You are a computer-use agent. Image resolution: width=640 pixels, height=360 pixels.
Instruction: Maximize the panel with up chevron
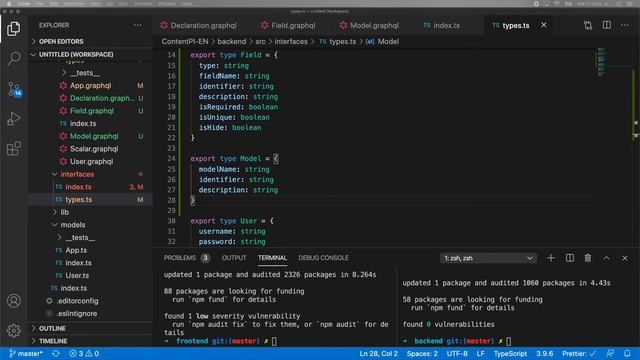(x=607, y=258)
